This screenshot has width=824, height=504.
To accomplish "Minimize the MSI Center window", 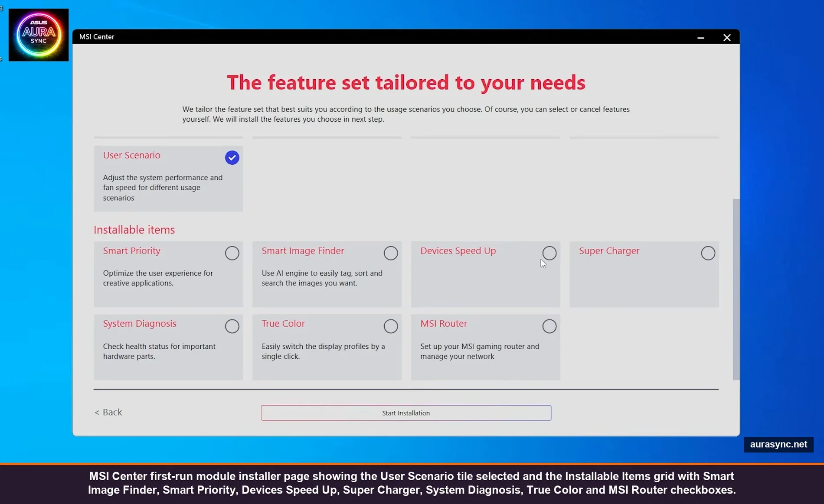I will click(x=701, y=38).
